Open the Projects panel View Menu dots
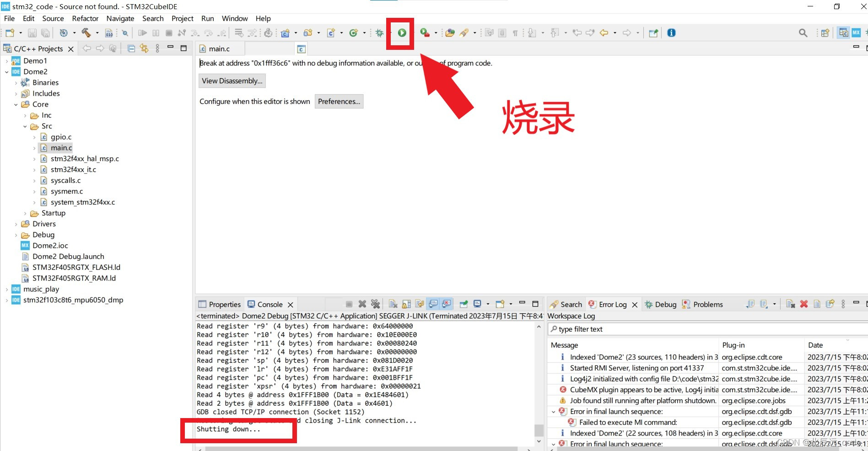The width and height of the screenshot is (868, 451). point(157,48)
